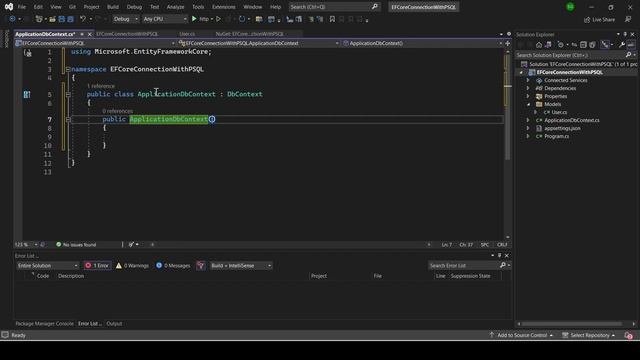Open the Entire Solution scope dropdown
The image size is (640, 360).
click(x=47, y=265)
